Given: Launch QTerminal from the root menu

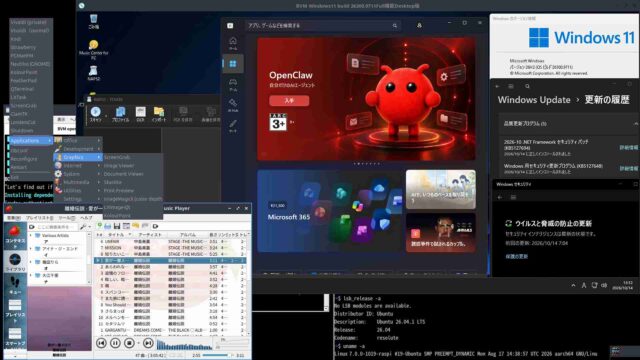Looking at the screenshot, I should (31, 89).
